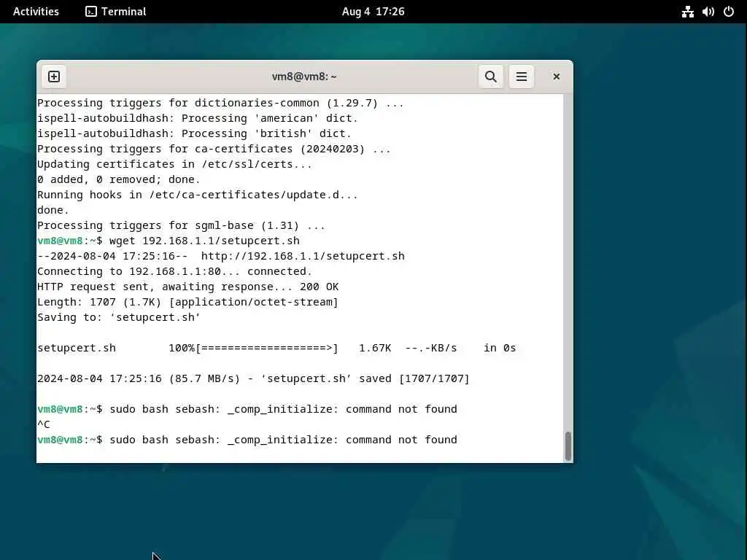Screen dimensions: 747x560
Task: Click the last prompt 'sudo bash sebash' line
Action: pyautogui.click(x=247, y=440)
